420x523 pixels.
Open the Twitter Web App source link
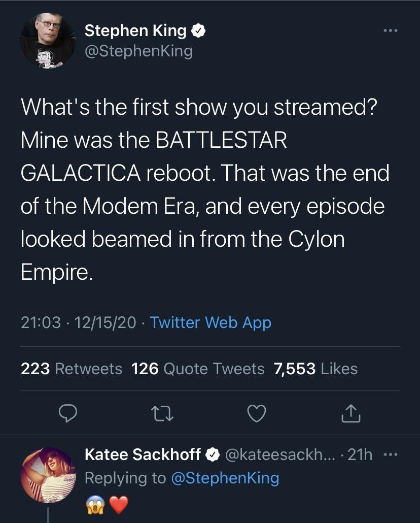point(211,322)
